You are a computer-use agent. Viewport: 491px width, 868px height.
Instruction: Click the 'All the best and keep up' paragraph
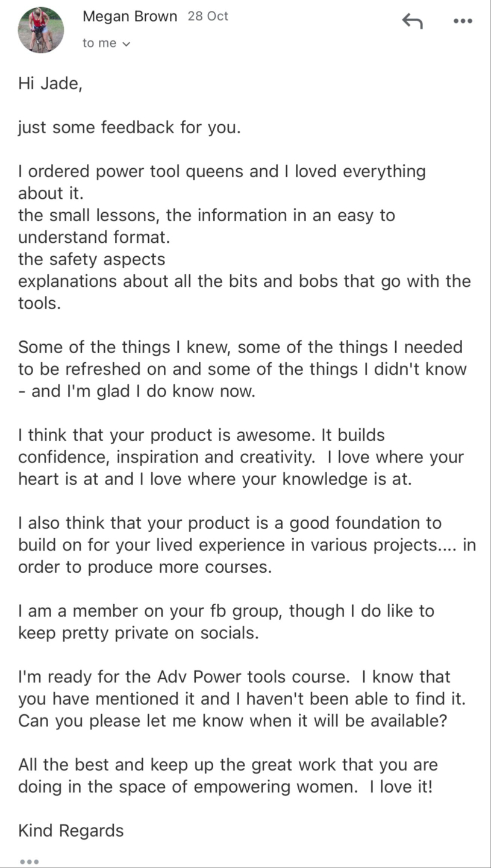click(x=228, y=776)
